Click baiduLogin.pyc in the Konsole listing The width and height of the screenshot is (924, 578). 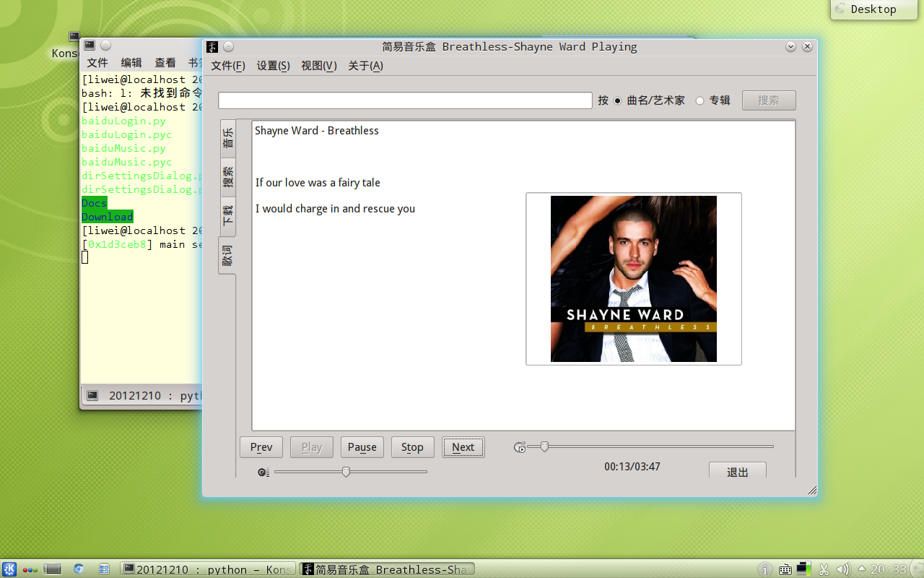pos(127,135)
